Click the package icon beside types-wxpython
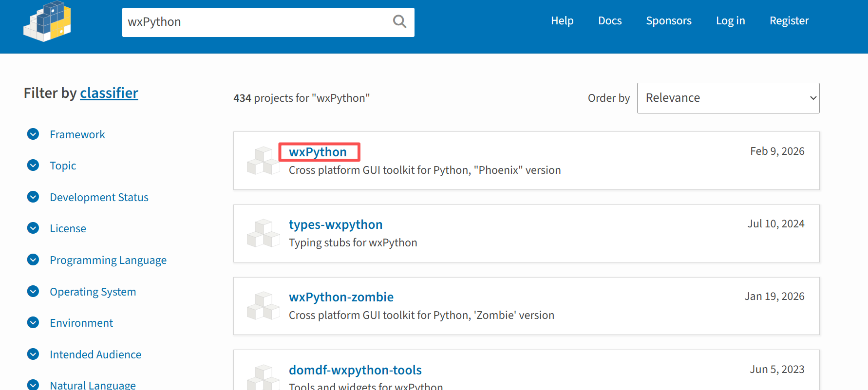The width and height of the screenshot is (868, 390). pyautogui.click(x=263, y=233)
